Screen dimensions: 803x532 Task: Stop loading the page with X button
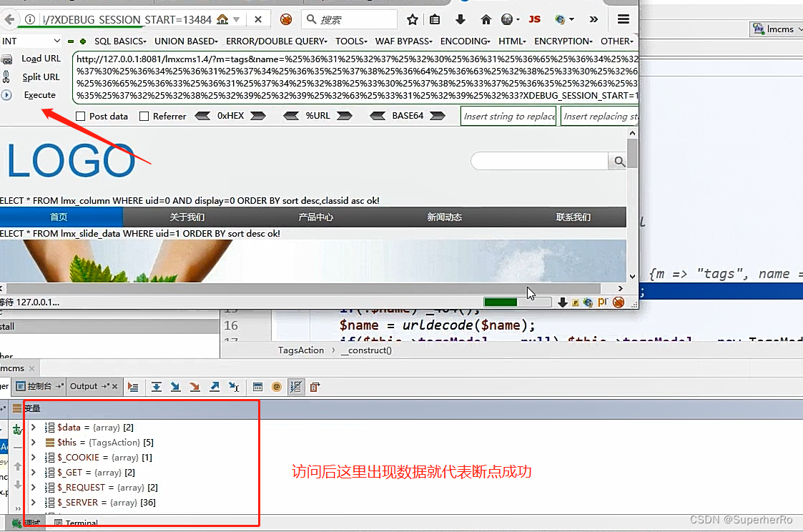pos(258,19)
